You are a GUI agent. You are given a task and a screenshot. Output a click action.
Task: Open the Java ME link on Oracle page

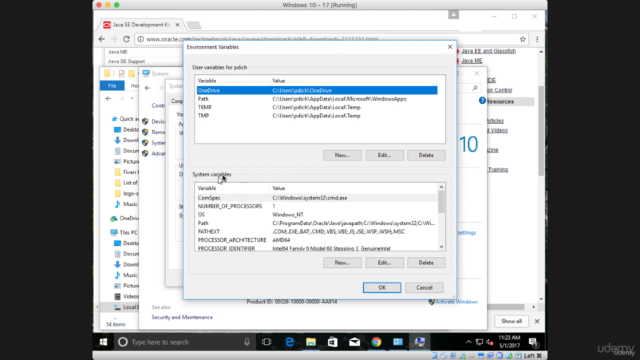point(472,61)
